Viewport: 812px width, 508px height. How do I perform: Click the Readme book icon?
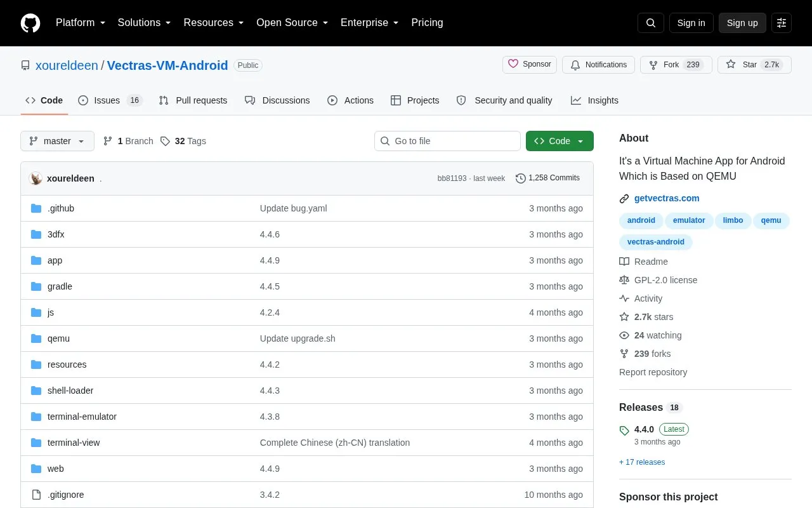click(x=624, y=262)
